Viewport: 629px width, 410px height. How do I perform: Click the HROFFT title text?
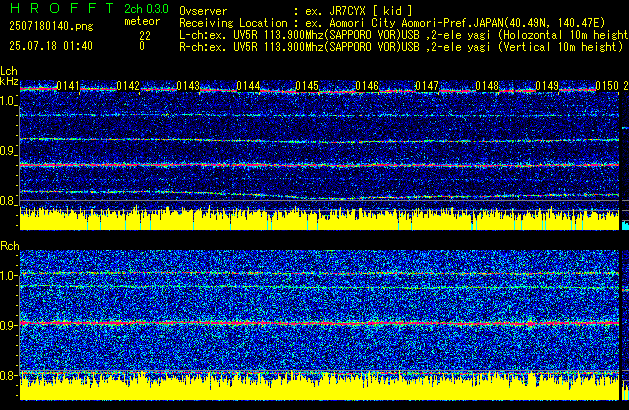[x=62, y=8]
